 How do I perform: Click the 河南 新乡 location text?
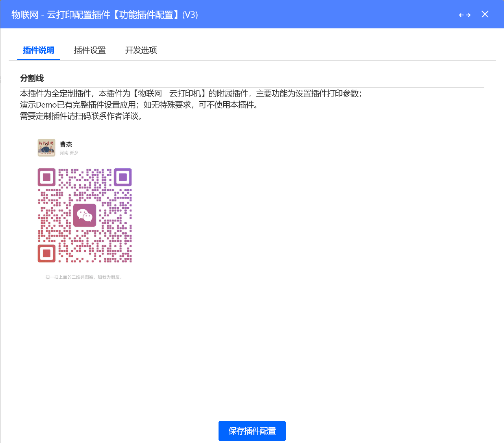point(69,153)
